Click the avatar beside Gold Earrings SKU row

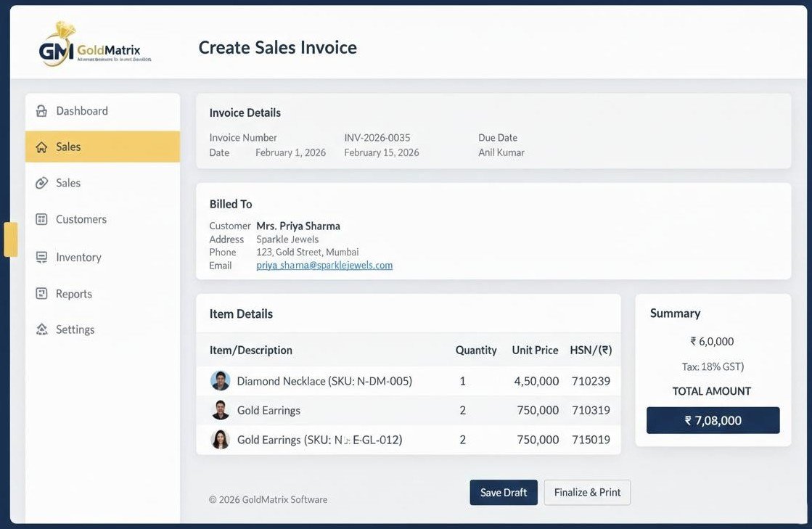tap(221, 440)
